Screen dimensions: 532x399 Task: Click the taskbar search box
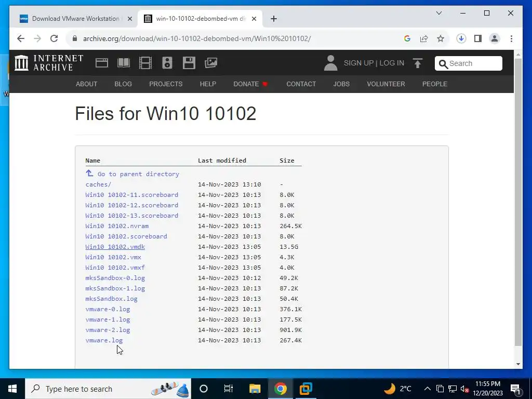(108, 389)
